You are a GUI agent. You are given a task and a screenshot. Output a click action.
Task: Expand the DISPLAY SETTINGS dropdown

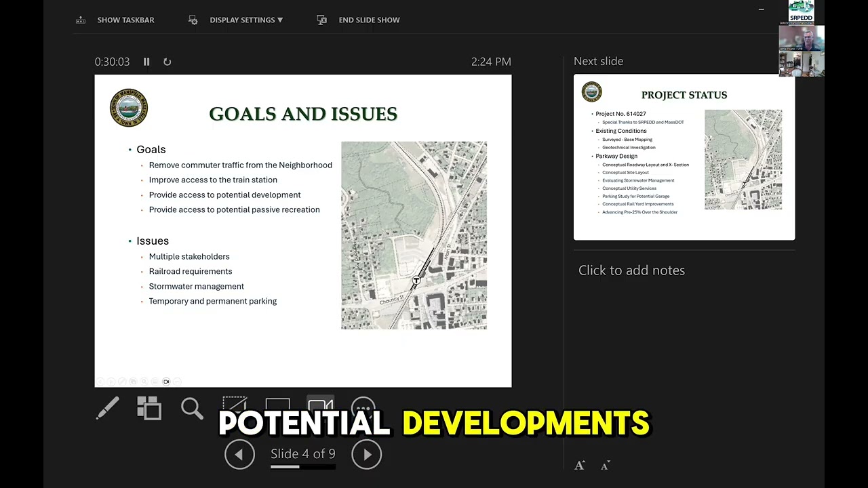click(246, 20)
